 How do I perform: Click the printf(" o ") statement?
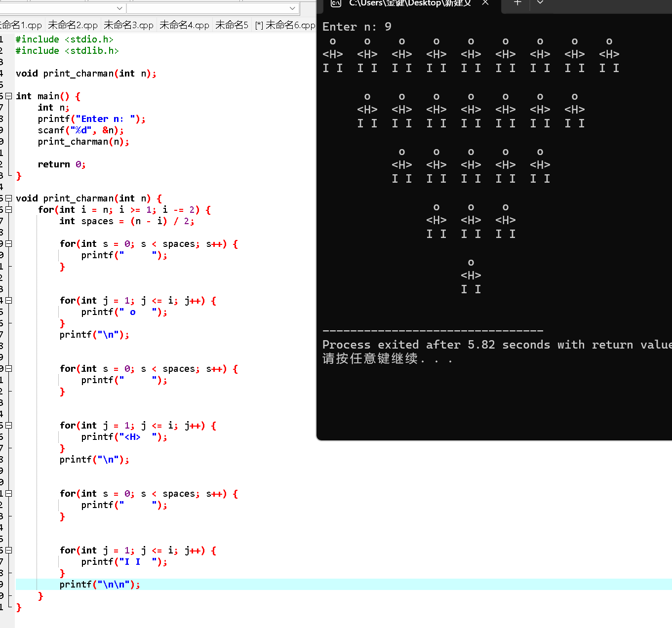(x=124, y=312)
